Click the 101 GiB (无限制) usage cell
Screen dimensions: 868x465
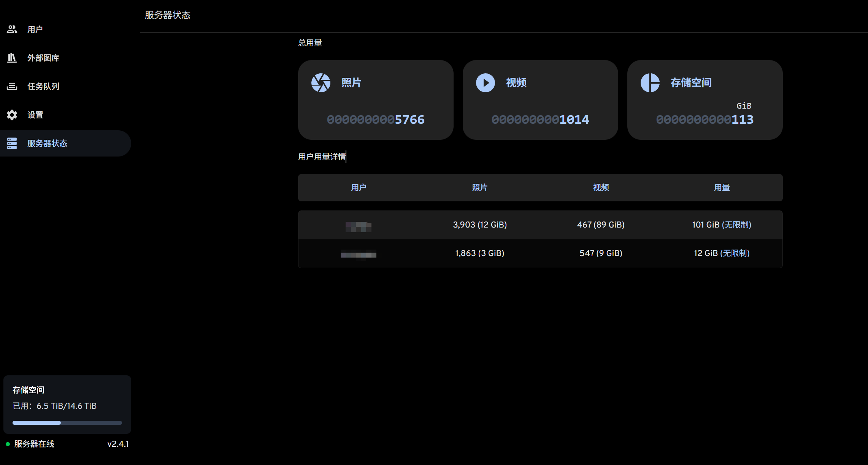click(722, 225)
